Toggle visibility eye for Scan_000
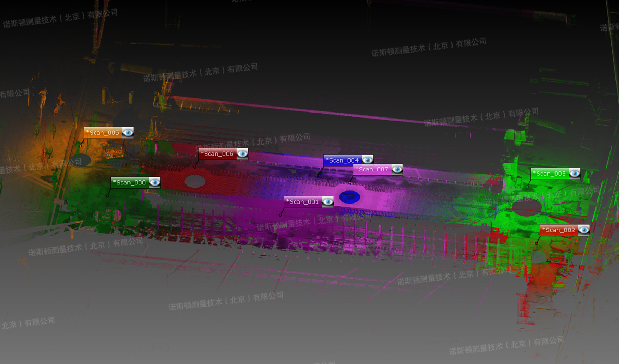 click(x=154, y=182)
